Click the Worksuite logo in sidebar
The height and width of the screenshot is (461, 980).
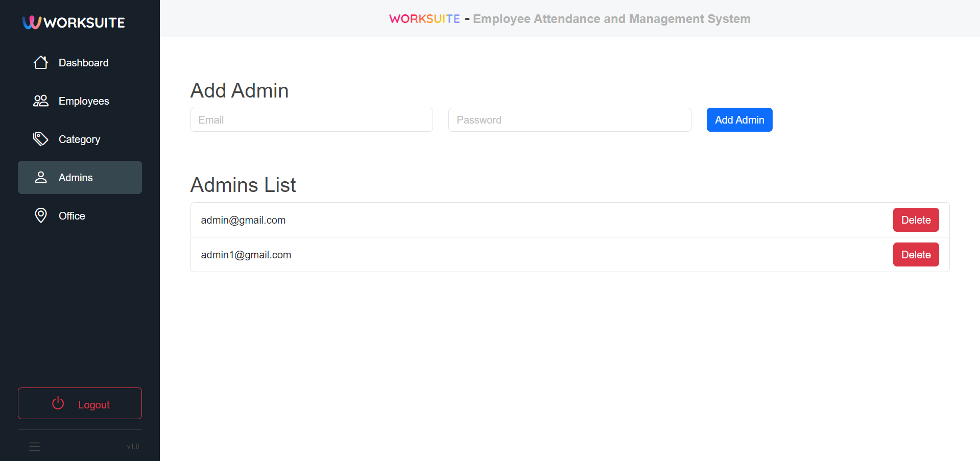pos(74,22)
